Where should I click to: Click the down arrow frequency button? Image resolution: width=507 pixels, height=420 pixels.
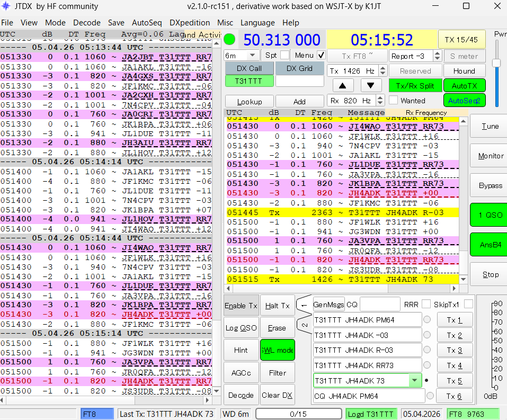[x=371, y=86]
